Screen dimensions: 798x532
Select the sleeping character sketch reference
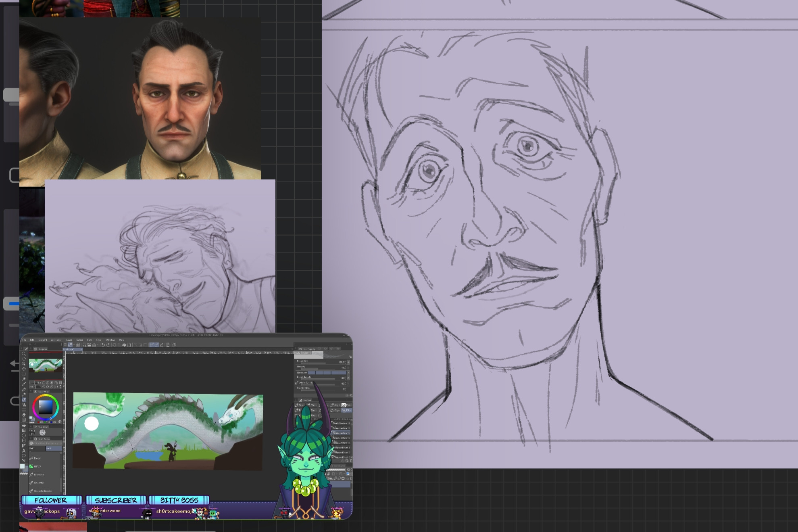pos(160,256)
